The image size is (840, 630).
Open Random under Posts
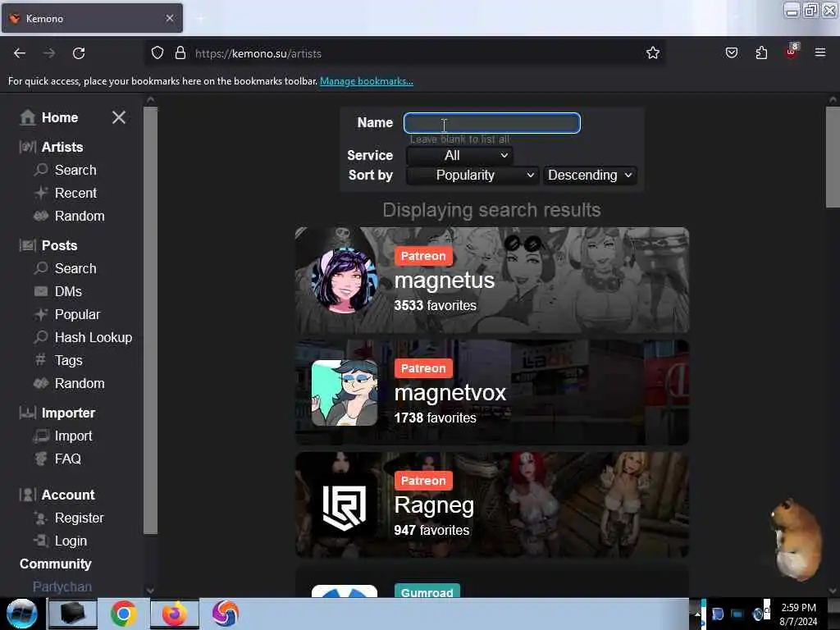[x=80, y=384]
